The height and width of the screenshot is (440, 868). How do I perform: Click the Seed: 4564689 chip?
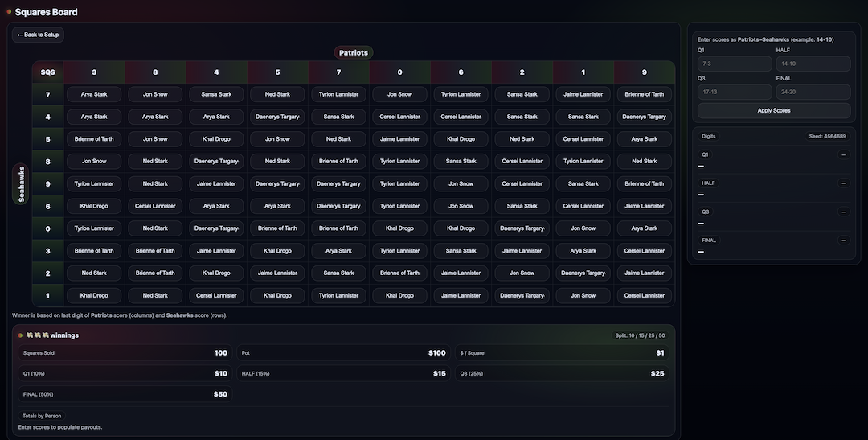click(827, 136)
